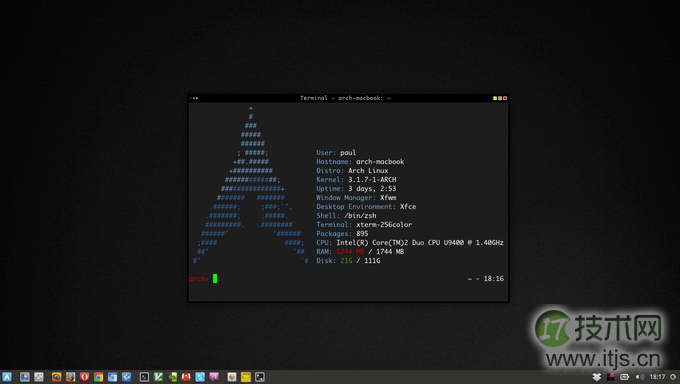The height and width of the screenshot is (384, 680).
Task: Open the yellow notes launcher icon
Action: pyautogui.click(x=246, y=377)
